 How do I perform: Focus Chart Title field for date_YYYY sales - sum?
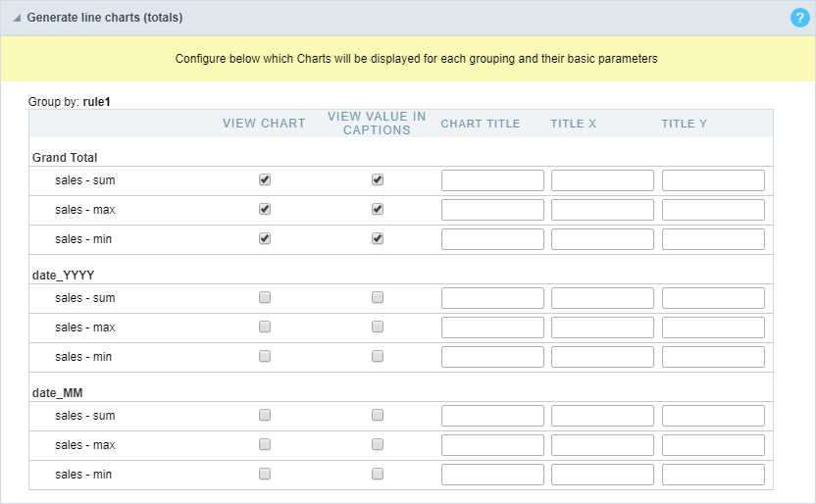tap(492, 298)
